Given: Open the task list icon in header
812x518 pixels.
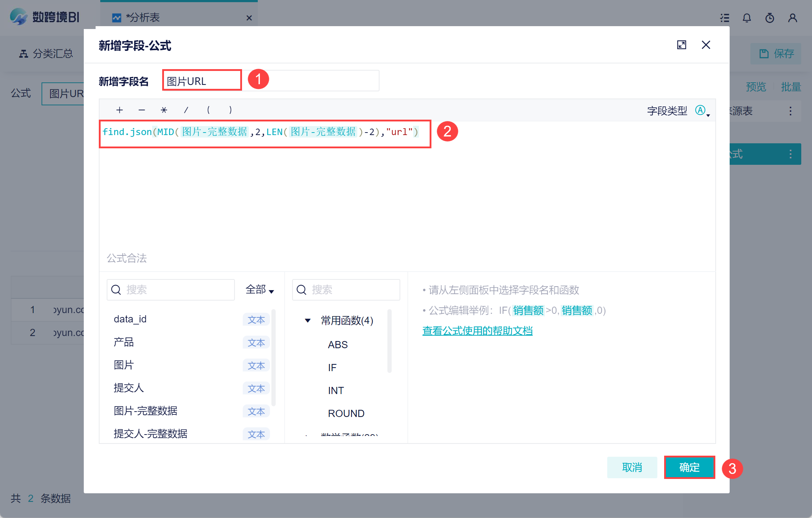Looking at the screenshot, I should coord(725,18).
